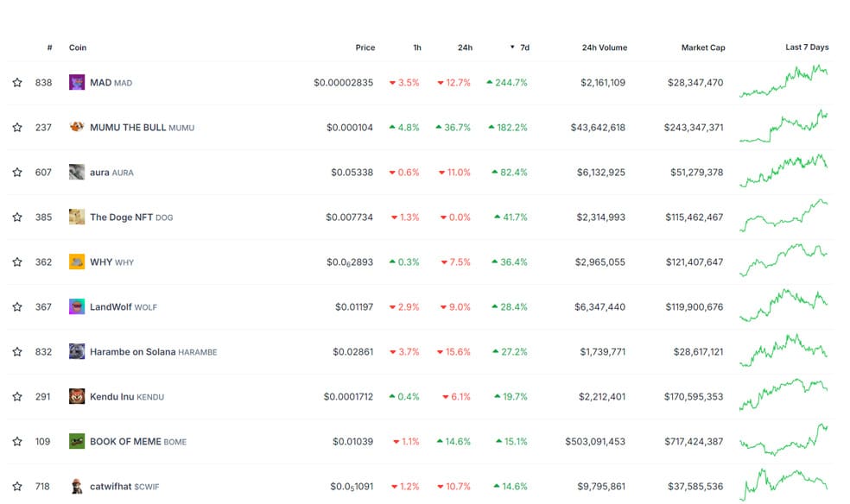The image size is (850, 504).
Task: View aura 7-day sparkline chart
Action: [x=783, y=171]
